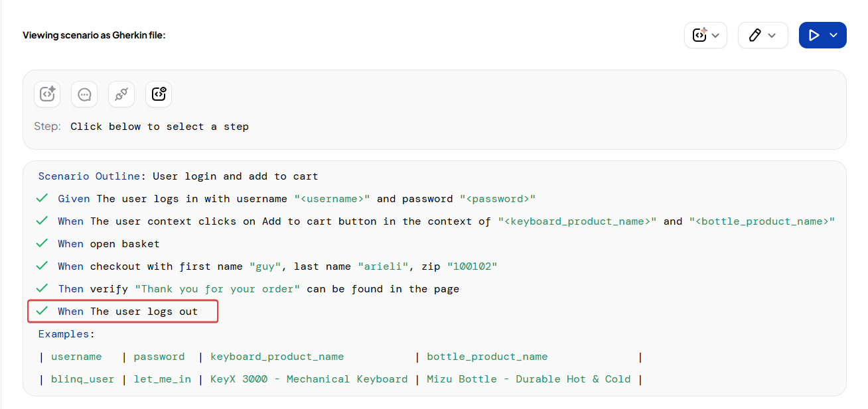Expand the run options dropdown arrow

(x=834, y=36)
